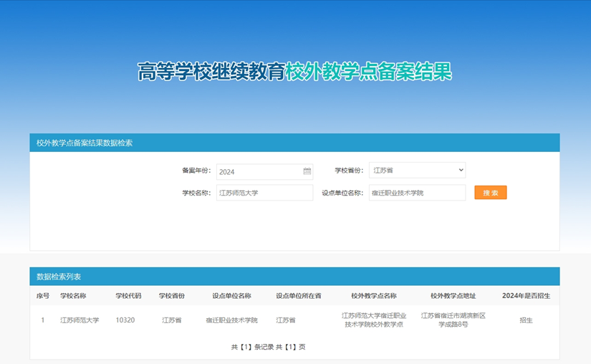Click the 校外教学点名称 column header

point(374,296)
